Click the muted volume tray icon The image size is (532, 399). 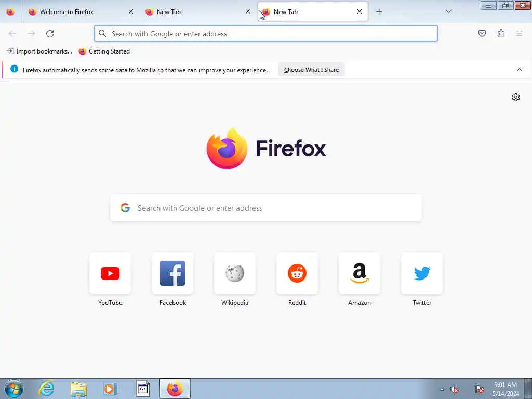tap(455, 389)
